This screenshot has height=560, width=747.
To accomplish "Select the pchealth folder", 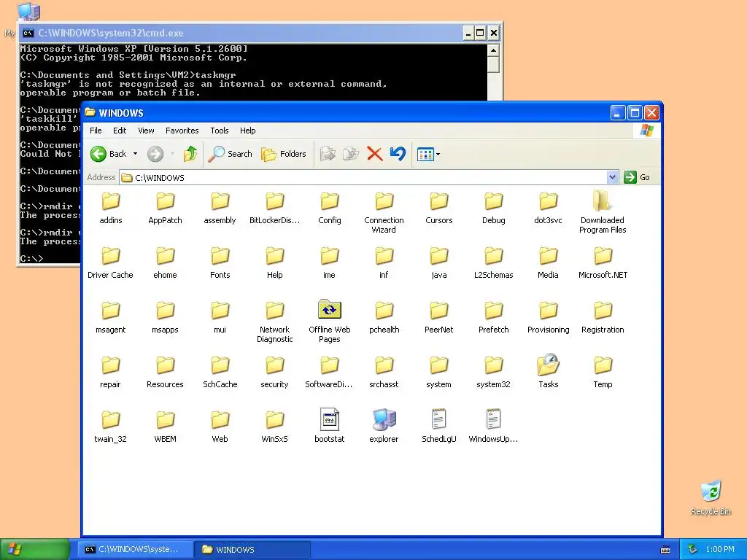I will [384, 318].
